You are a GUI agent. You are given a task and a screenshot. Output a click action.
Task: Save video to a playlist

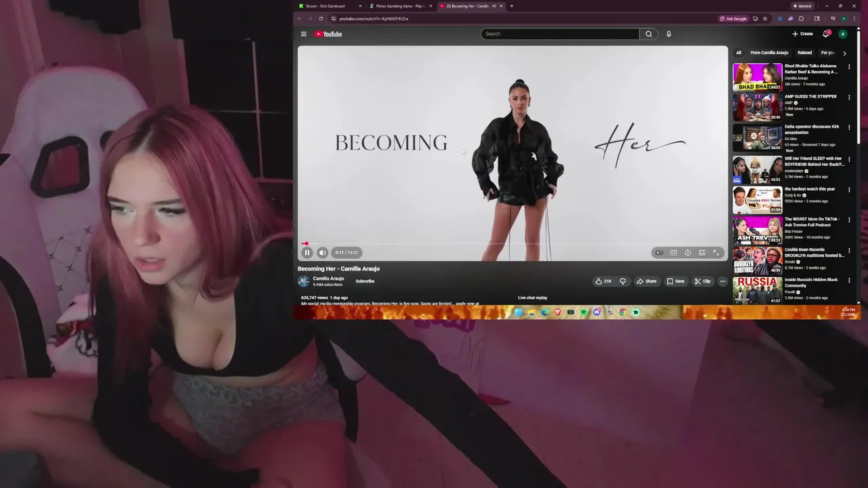(x=675, y=281)
